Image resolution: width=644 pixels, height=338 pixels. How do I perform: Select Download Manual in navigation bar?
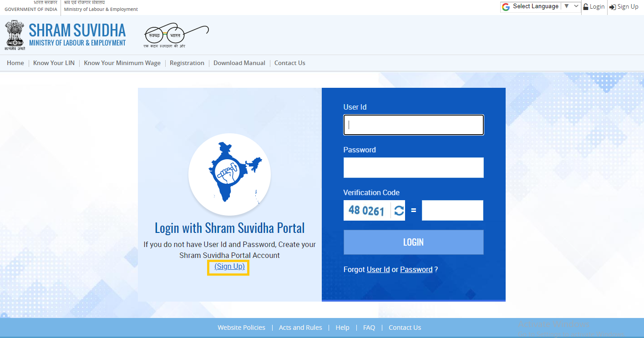pyautogui.click(x=239, y=63)
